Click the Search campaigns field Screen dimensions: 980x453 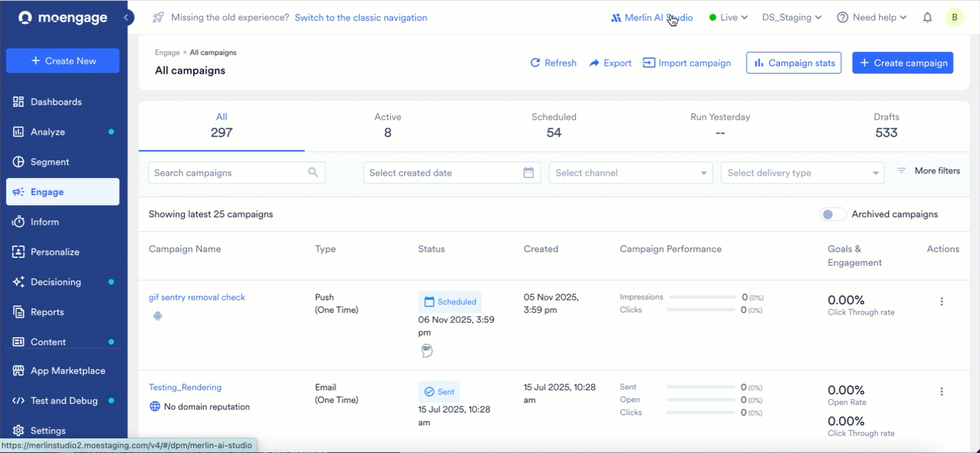point(236,173)
